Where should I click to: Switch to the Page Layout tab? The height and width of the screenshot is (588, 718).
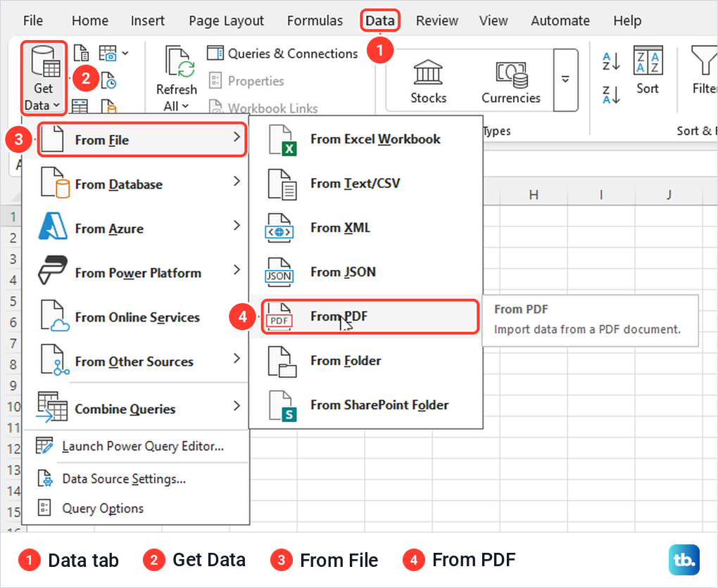point(226,20)
